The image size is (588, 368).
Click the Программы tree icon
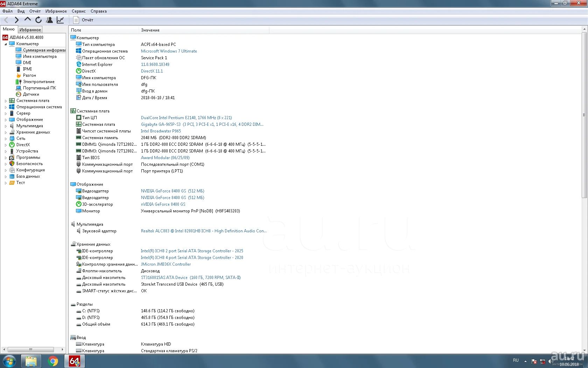coord(12,157)
